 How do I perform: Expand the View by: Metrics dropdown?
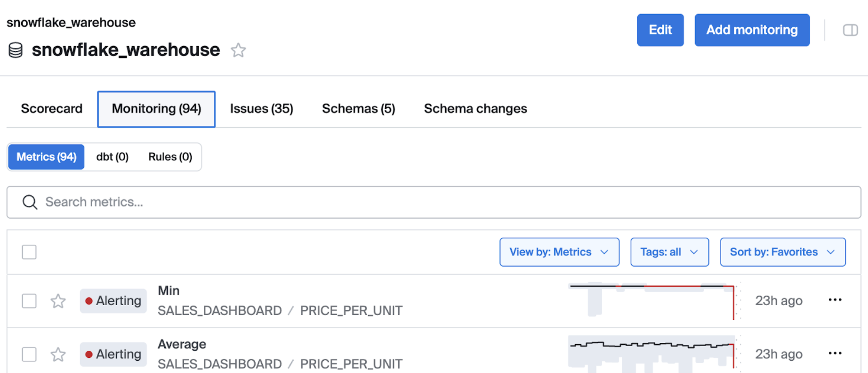pos(559,252)
